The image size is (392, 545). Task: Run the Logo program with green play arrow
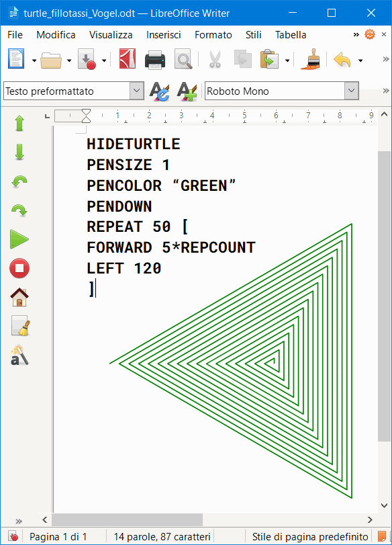click(19, 239)
